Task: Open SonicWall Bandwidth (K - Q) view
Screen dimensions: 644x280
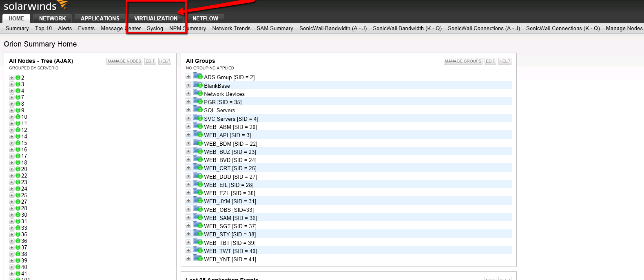Action: click(x=407, y=28)
